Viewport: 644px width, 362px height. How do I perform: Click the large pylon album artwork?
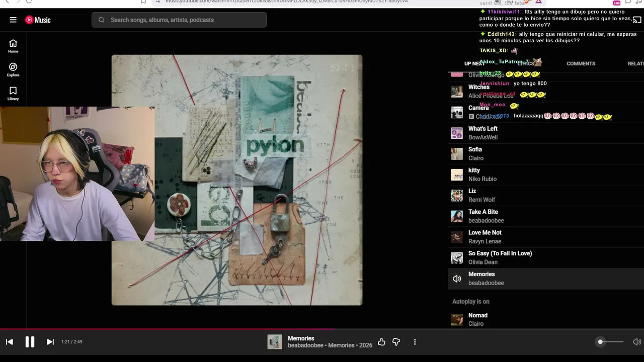[x=237, y=180]
